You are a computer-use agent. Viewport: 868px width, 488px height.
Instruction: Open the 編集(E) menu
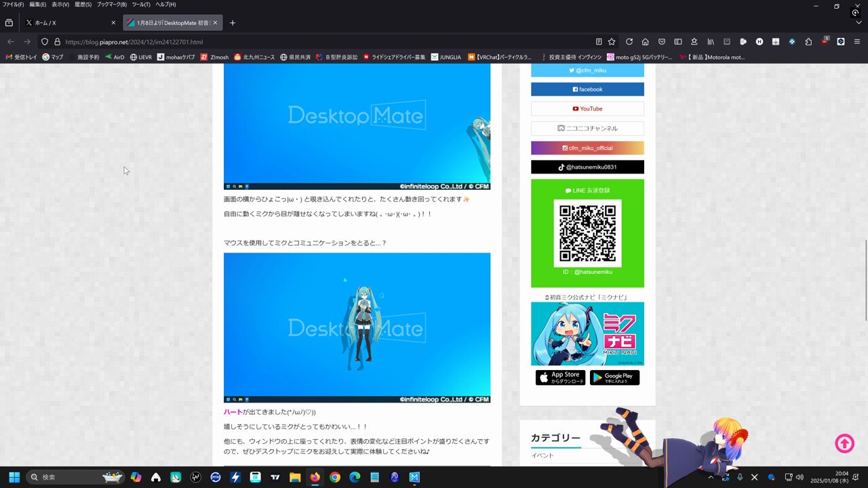[37, 4]
